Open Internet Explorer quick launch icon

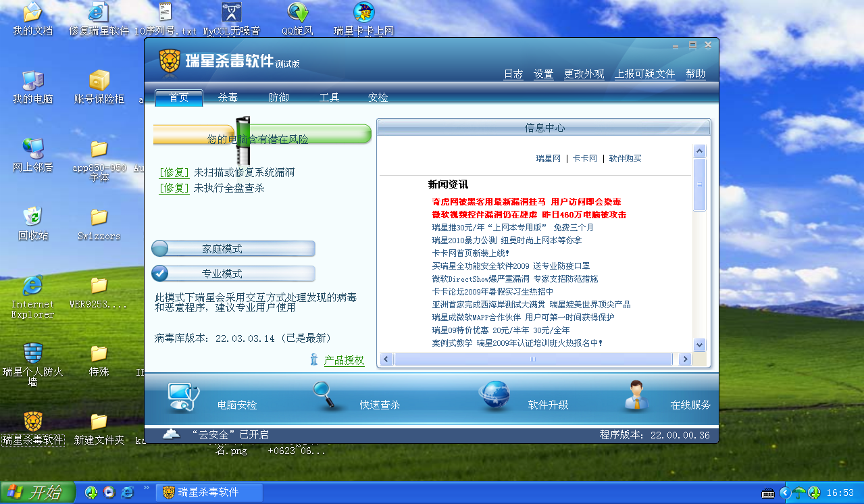pos(128,493)
